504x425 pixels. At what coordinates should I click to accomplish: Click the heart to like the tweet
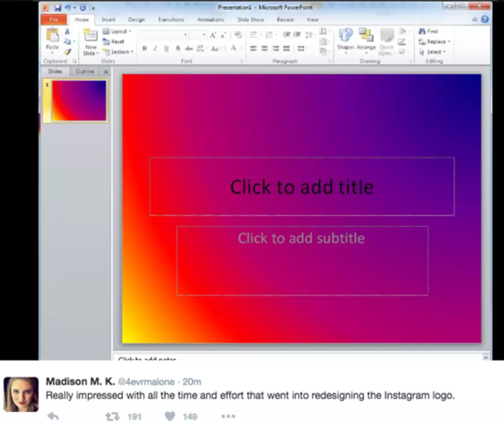point(170,416)
